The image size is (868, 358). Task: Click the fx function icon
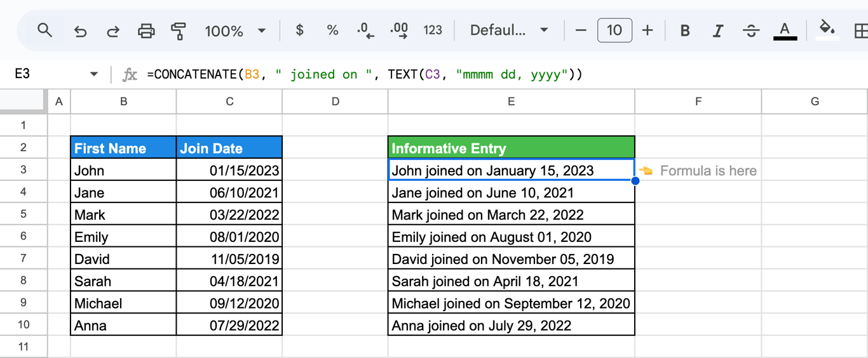point(130,74)
